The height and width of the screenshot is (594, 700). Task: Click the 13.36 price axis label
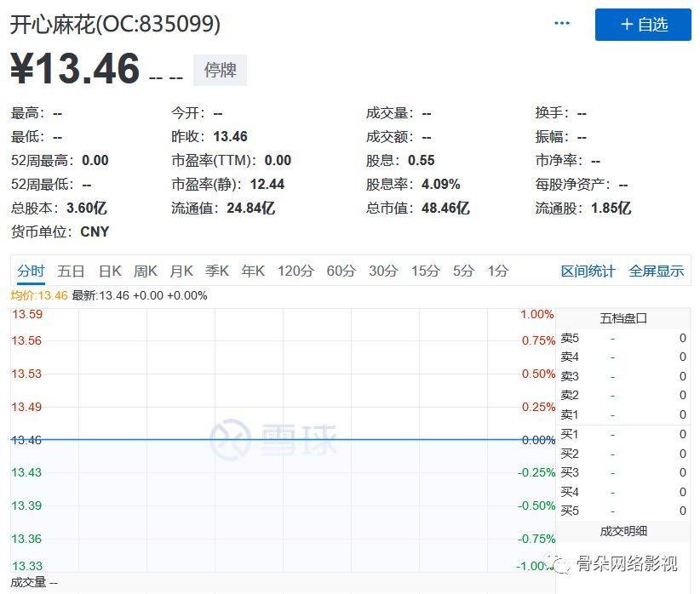click(26, 539)
